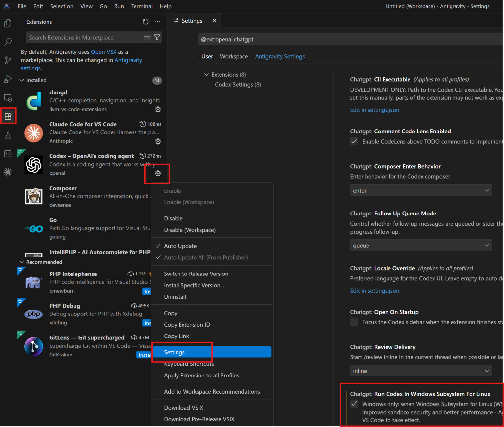Choose Copy Extension ID menu entry
This screenshot has width=504, height=427.
pyautogui.click(x=212, y=325)
